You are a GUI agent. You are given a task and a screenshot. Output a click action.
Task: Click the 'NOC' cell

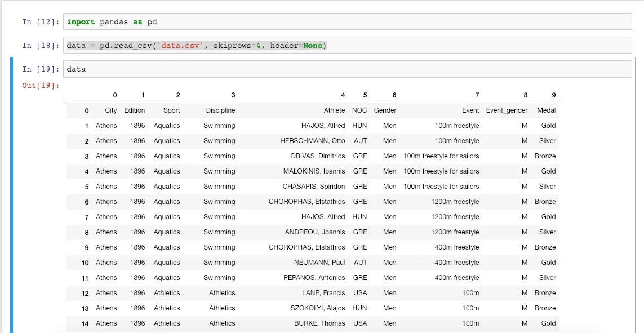(359, 110)
